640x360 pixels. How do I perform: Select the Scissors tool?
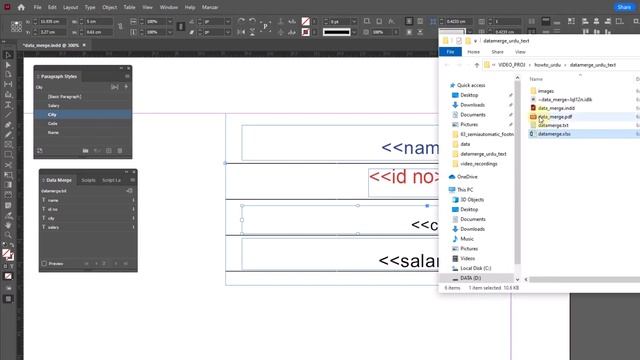tap(8, 165)
